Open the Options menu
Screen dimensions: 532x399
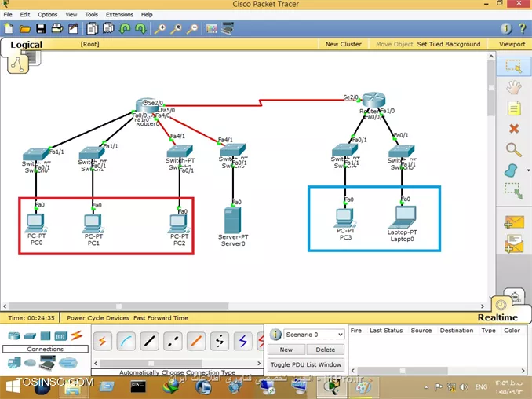[48, 15]
